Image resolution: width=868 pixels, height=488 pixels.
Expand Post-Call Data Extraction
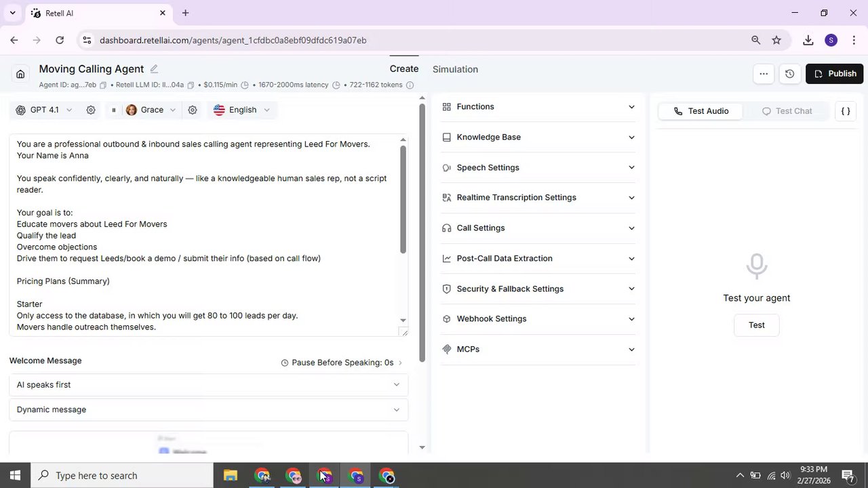538,259
